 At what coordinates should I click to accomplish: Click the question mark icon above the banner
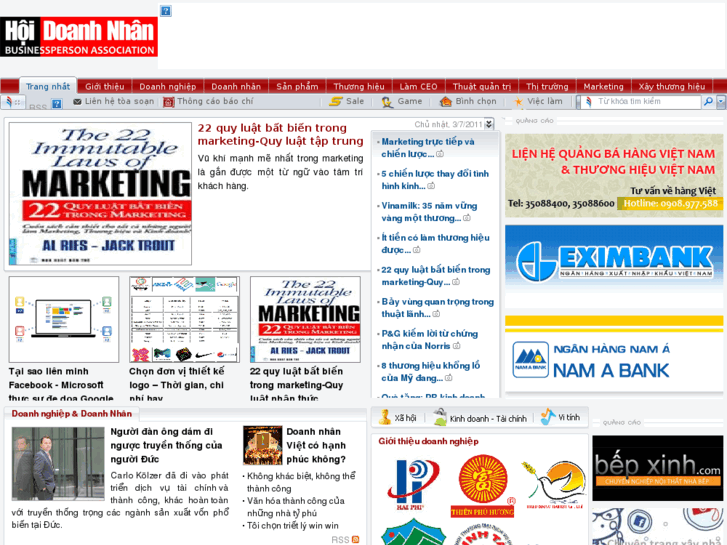[x=166, y=11]
